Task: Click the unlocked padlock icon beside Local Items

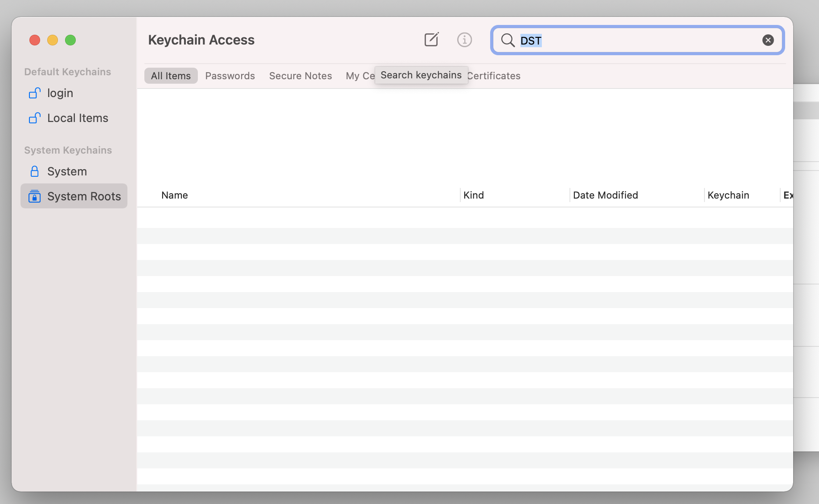Action: tap(35, 118)
